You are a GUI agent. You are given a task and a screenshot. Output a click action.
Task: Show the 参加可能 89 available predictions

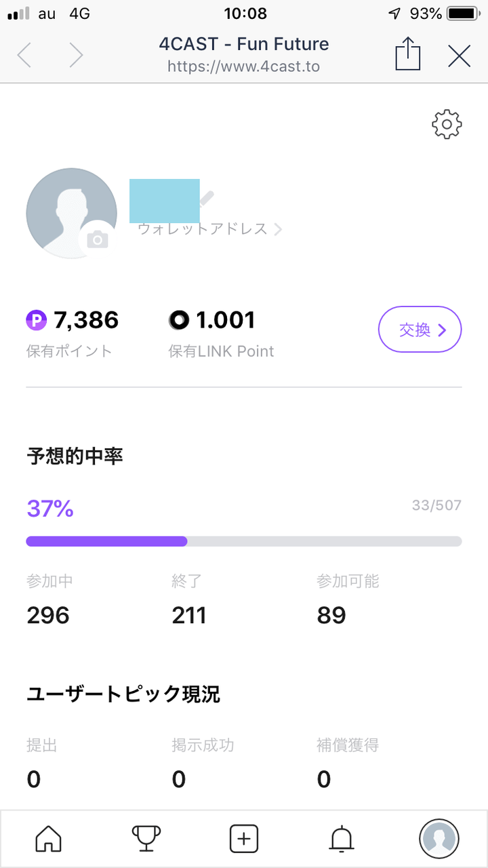tap(331, 615)
